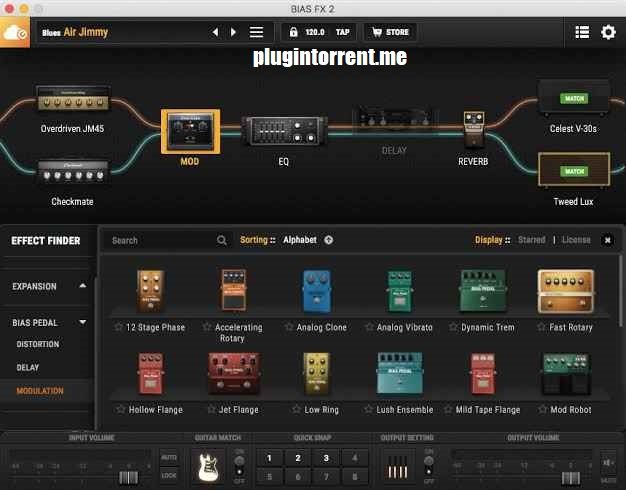
Task: Select Quick Snap slot 1
Action: (269, 458)
